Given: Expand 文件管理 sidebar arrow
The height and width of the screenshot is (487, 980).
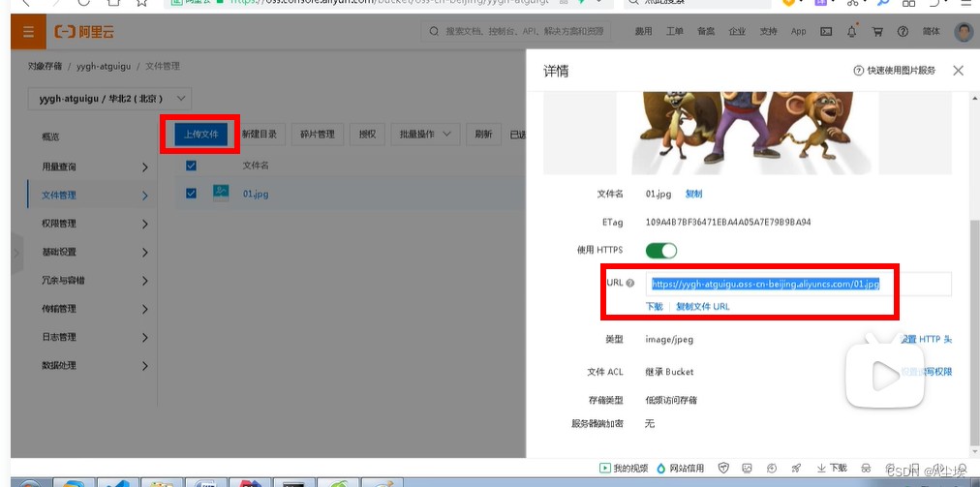Looking at the screenshot, I should point(145,195).
